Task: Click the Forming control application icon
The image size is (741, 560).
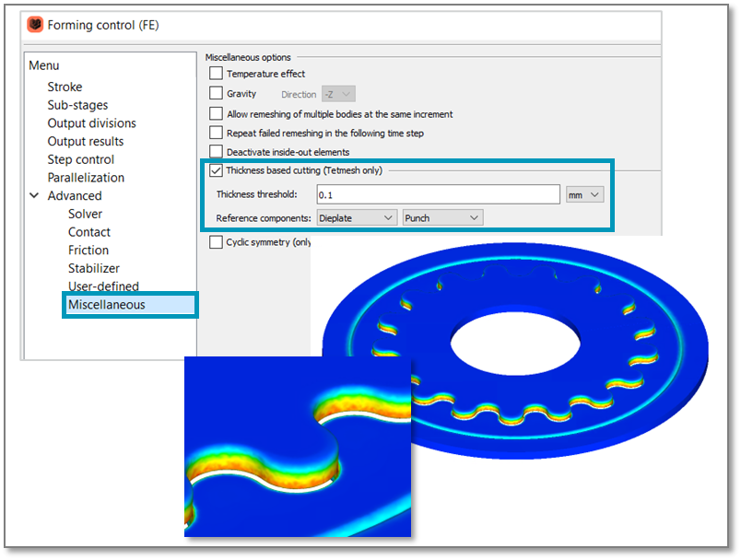Action: point(35,25)
